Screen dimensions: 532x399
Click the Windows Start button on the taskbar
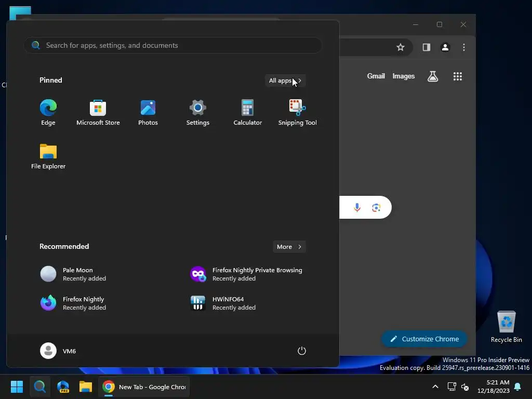17,387
